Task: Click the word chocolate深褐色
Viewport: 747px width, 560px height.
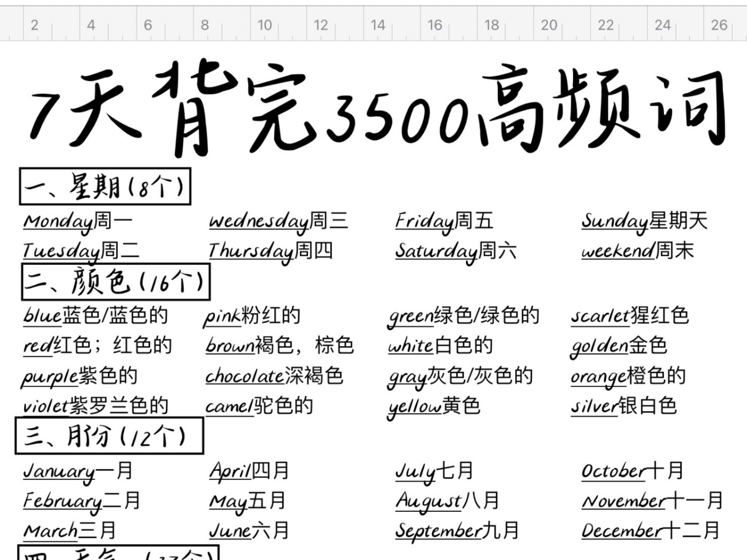Action: coord(274,376)
